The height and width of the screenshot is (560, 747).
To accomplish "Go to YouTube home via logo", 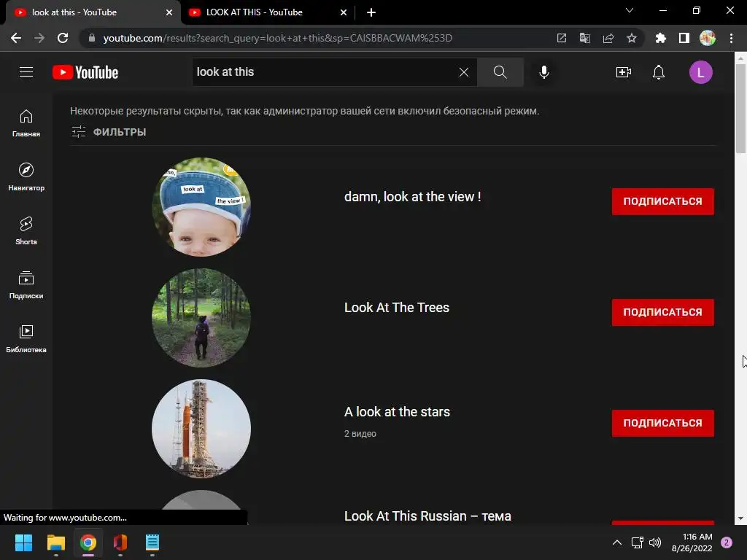I will click(x=85, y=72).
